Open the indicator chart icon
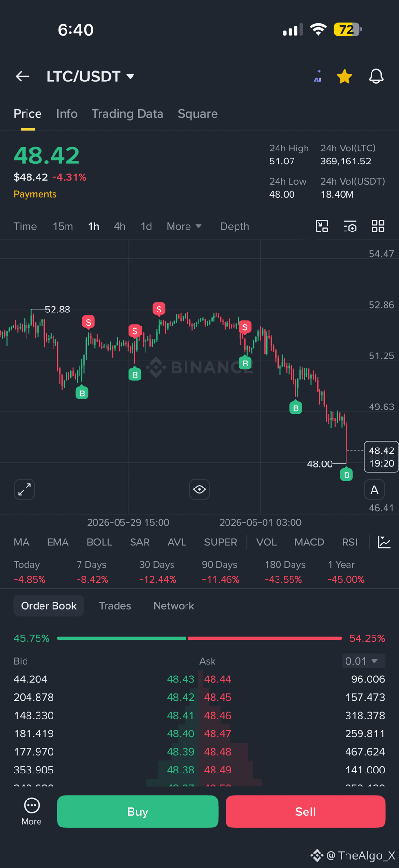 pos(385,542)
